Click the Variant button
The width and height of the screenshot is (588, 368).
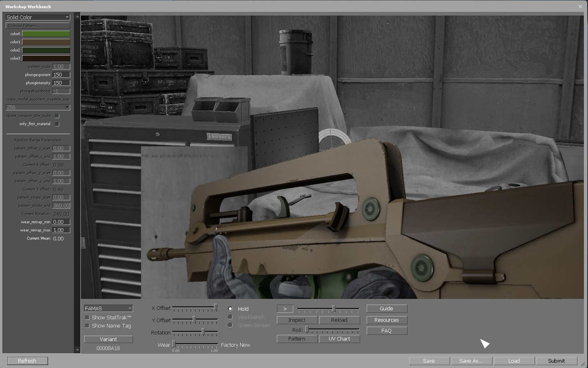(x=108, y=339)
